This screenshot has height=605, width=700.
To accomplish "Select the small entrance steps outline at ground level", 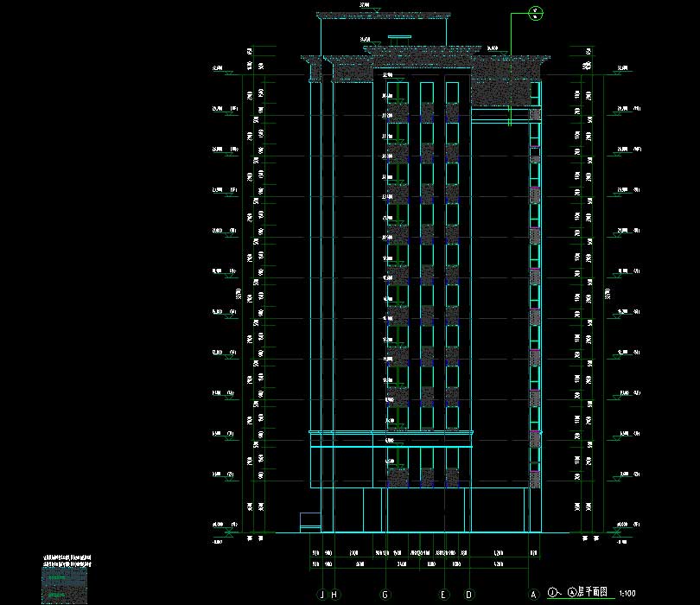I will (x=309, y=521).
